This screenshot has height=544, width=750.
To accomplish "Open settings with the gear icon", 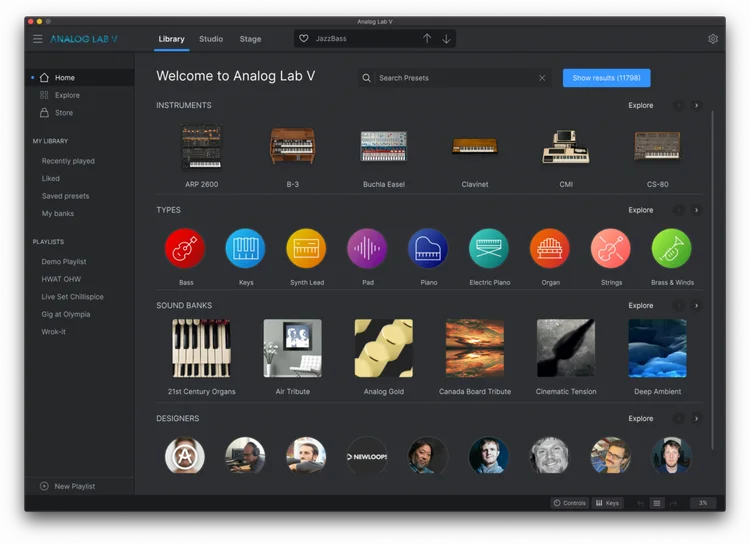I will click(713, 39).
